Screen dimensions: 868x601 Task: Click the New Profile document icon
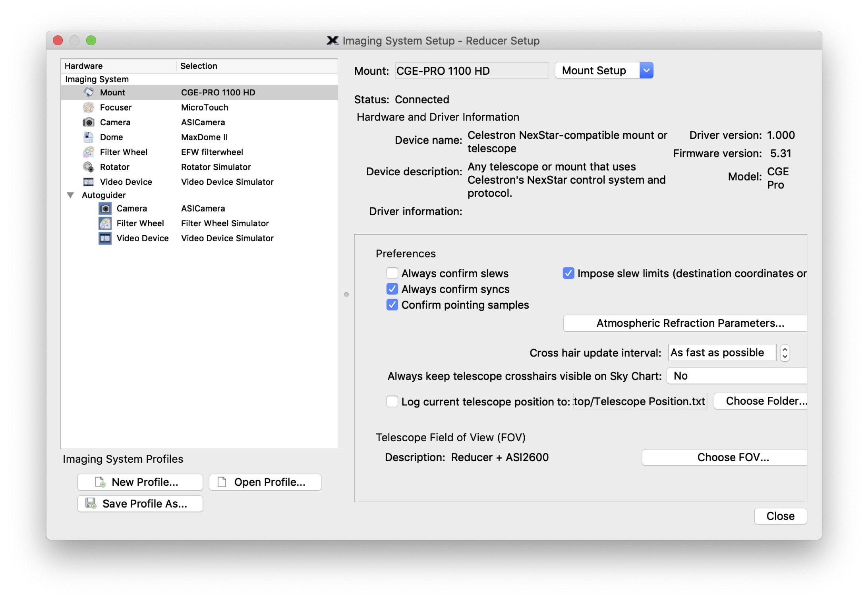[100, 482]
